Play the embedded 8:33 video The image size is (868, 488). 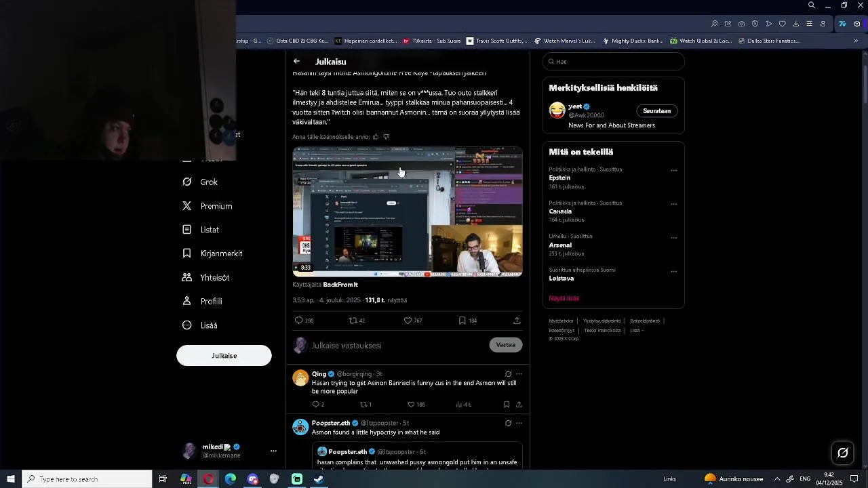click(x=407, y=211)
